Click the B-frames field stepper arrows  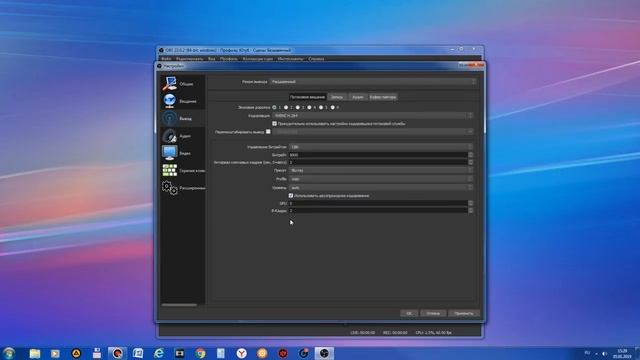click(x=470, y=210)
